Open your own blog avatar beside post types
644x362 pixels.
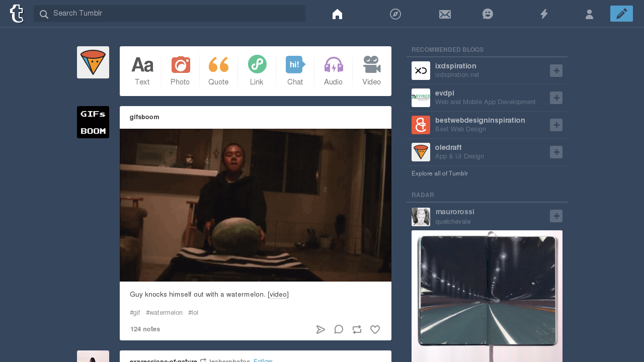click(x=93, y=62)
